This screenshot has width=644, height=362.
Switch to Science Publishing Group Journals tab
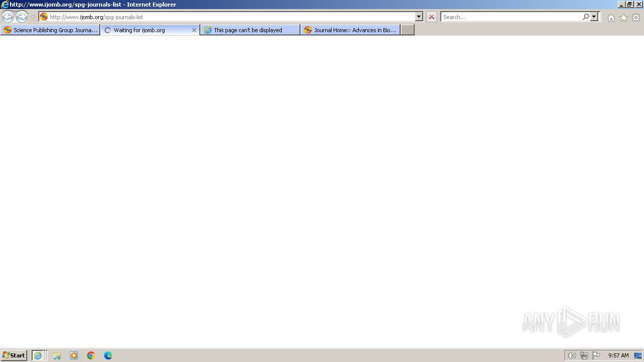(x=50, y=30)
